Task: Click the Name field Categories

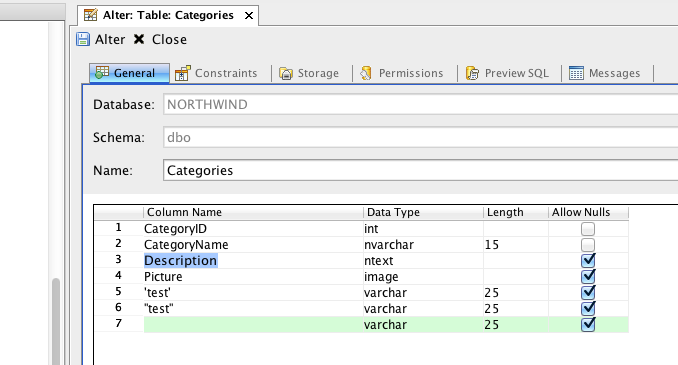Action: pyautogui.click(x=420, y=170)
